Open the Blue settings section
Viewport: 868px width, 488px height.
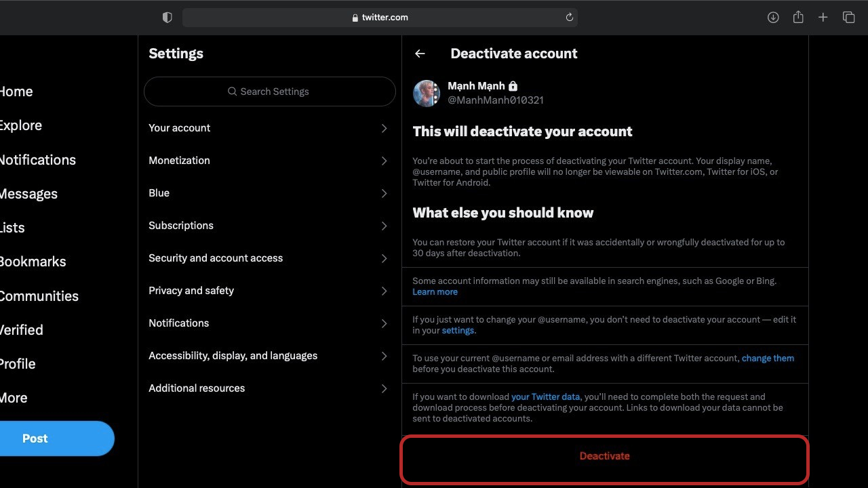tap(270, 193)
